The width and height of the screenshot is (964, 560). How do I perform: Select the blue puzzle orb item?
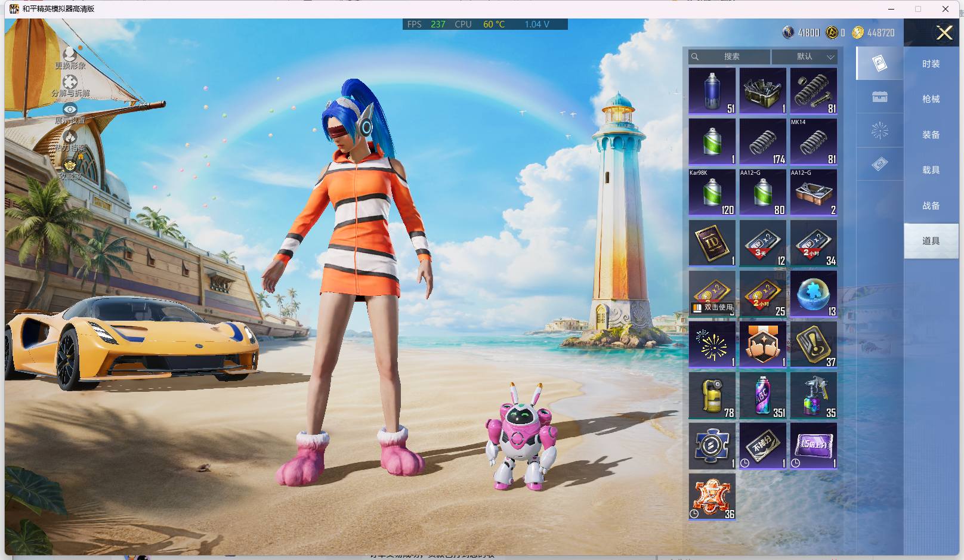tap(814, 294)
